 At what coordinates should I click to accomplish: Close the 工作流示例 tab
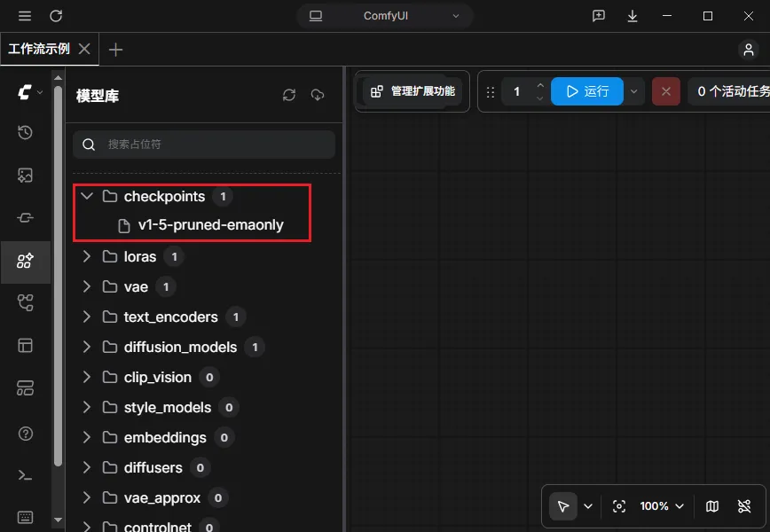click(84, 49)
